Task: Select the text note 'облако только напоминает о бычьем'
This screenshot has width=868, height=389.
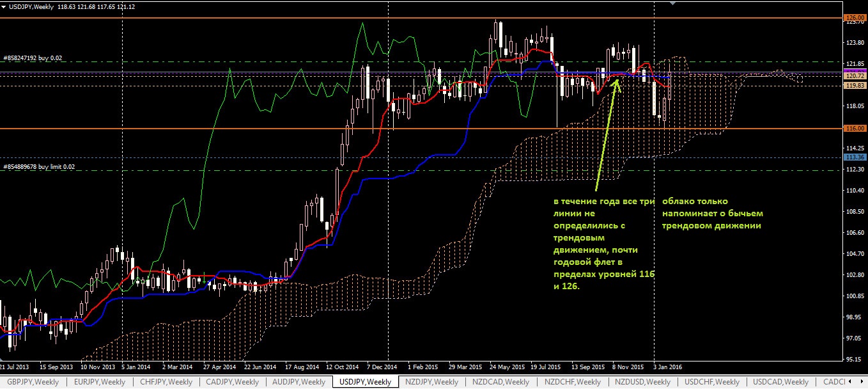Action: coord(713,214)
